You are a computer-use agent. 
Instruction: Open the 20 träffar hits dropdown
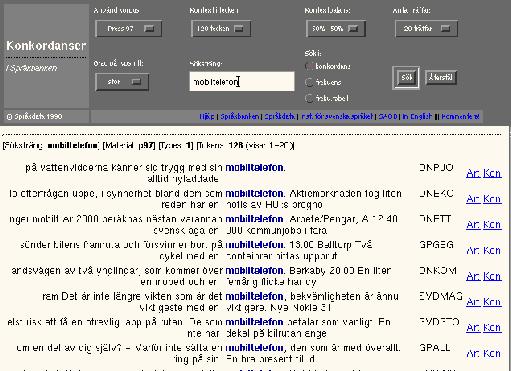(x=426, y=29)
